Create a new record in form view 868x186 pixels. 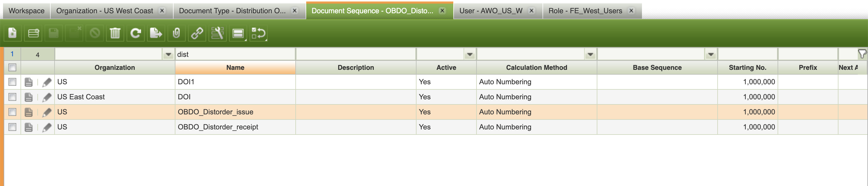tap(12, 33)
